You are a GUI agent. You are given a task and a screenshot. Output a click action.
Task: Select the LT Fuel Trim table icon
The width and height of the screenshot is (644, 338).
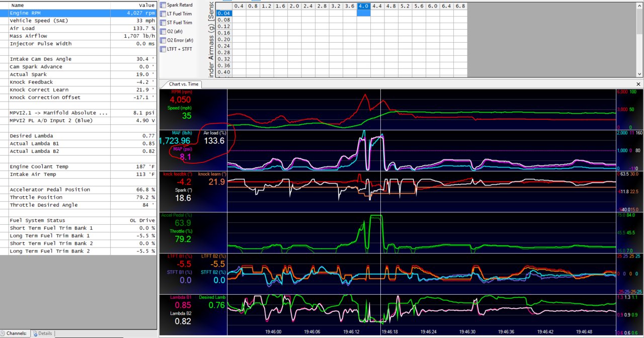tap(163, 14)
